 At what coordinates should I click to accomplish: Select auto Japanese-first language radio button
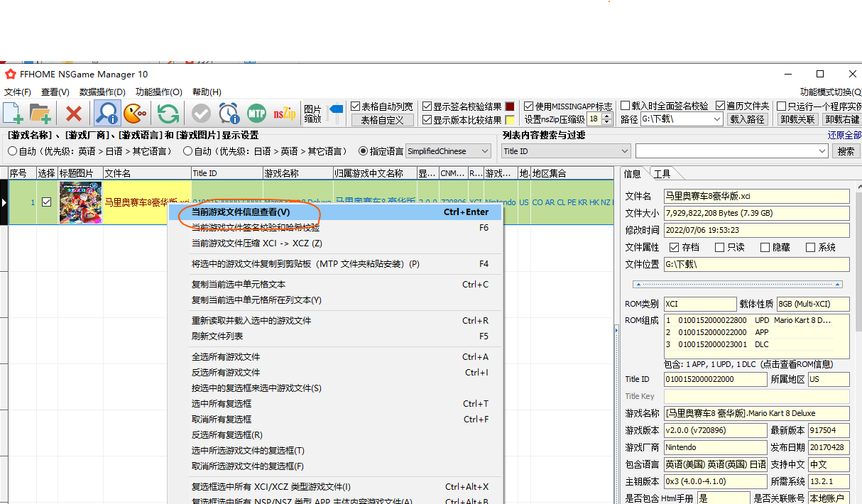pos(187,151)
